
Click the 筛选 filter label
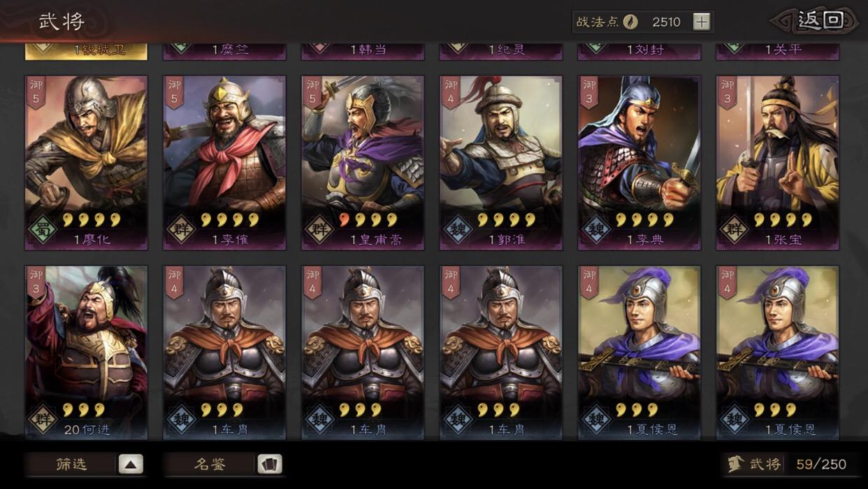[71, 464]
